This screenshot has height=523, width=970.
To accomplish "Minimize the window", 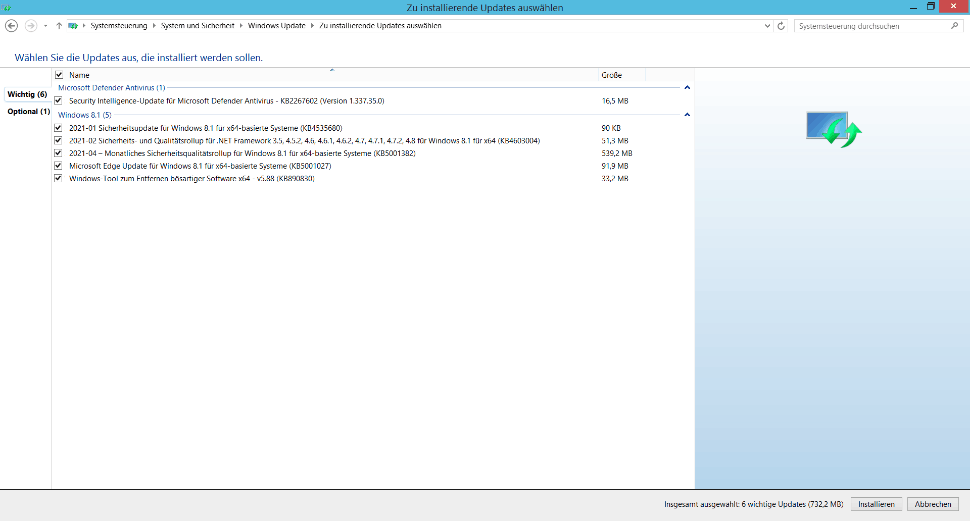I will tap(913, 7).
